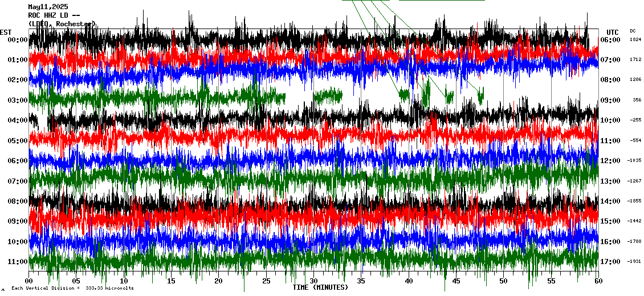Viewport: 644px width, 296px height.
Task: Select the DC column header
Action: click(633, 31)
